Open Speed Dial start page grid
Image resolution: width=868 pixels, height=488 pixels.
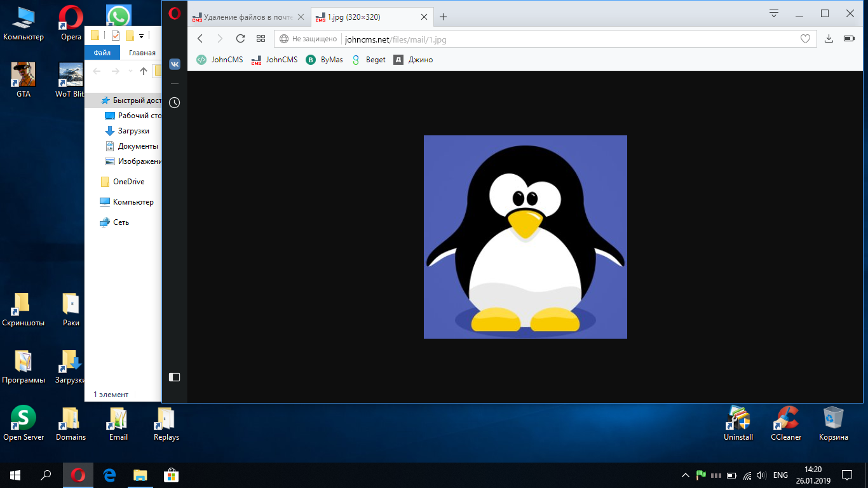click(261, 39)
